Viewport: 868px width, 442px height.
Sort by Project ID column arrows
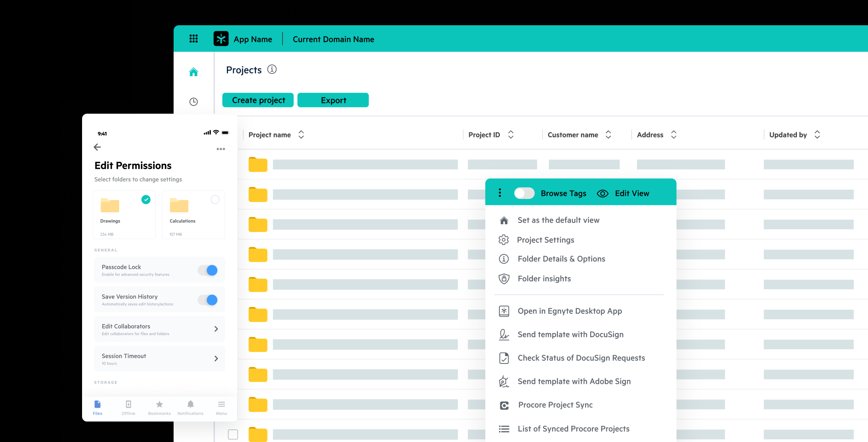click(511, 135)
